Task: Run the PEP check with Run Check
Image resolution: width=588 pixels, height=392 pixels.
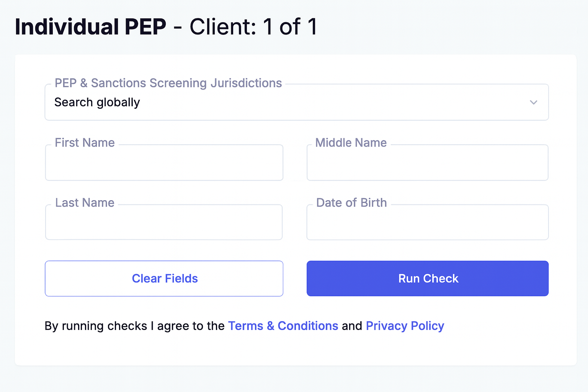Action: (x=427, y=278)
